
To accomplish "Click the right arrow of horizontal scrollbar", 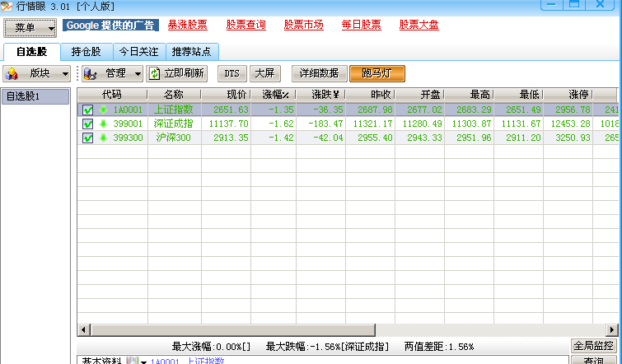I will point(612,330).
